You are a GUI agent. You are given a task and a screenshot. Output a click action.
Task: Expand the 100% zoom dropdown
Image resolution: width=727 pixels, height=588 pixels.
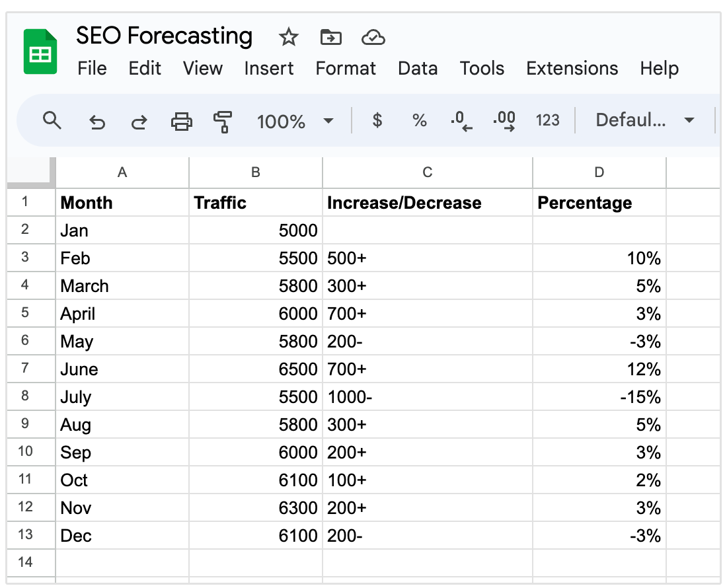click(x=295, y=121)
